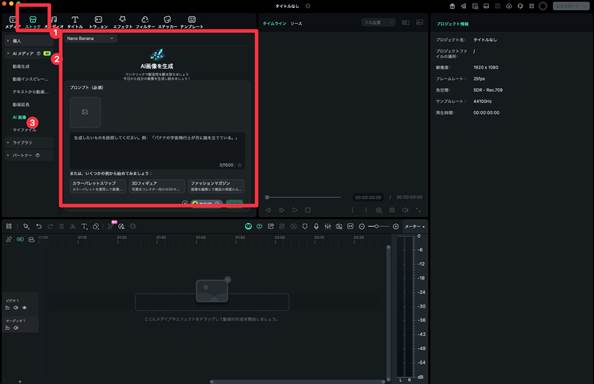Image resolution: width=594 pixels, height=384 pixels.
Task: Click the green generate button
Action: [234, 203]
